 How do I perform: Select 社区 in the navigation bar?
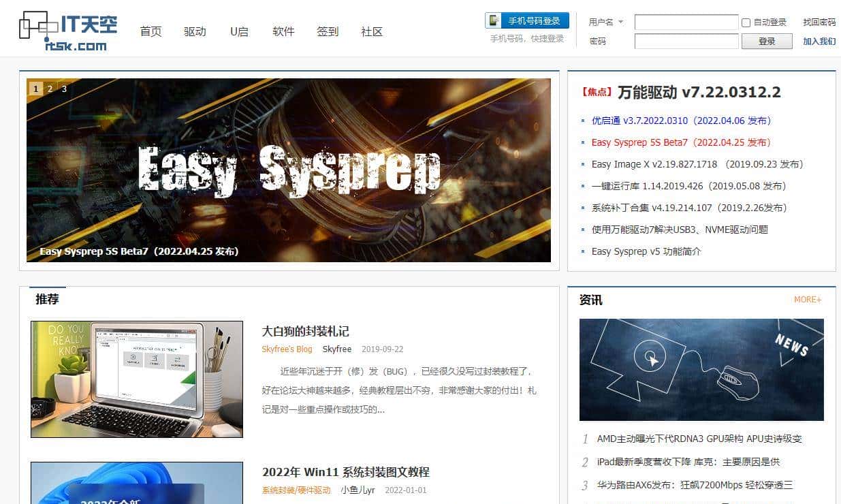372,31
